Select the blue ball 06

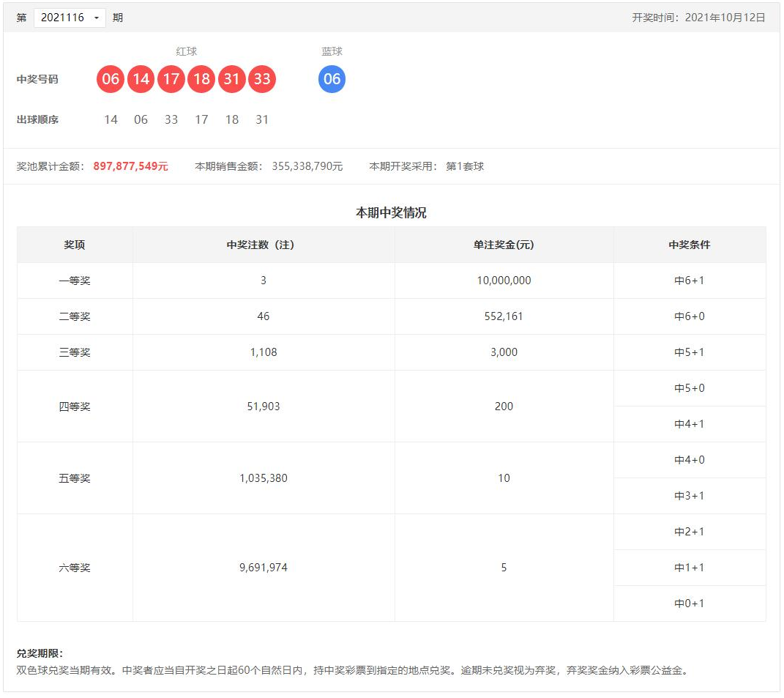tap(332, 79)
